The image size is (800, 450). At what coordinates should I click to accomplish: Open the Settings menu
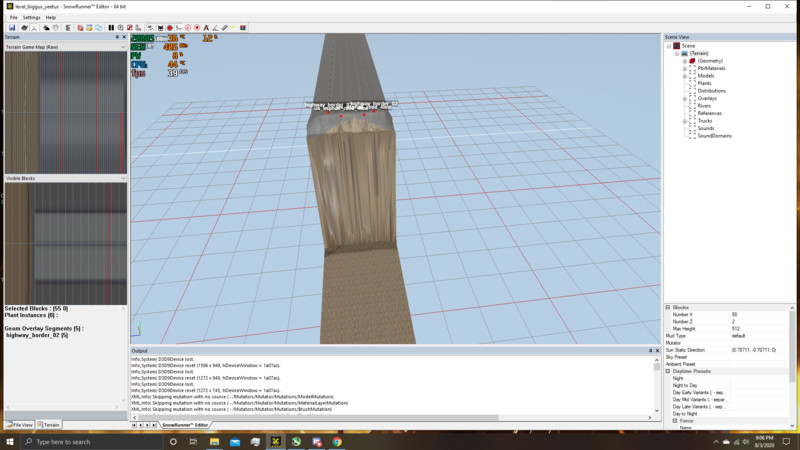[31, 17]
